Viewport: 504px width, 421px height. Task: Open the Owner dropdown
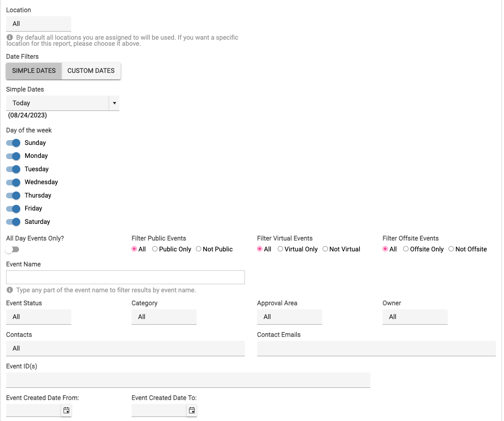pyautogui.click(x=415, y=317)
